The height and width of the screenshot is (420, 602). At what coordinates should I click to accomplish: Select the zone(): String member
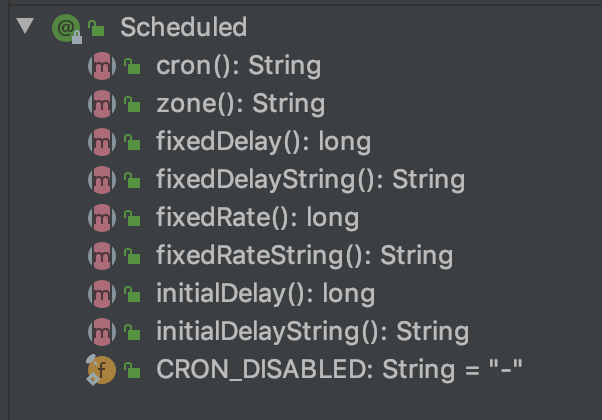[x=240, y=104]
